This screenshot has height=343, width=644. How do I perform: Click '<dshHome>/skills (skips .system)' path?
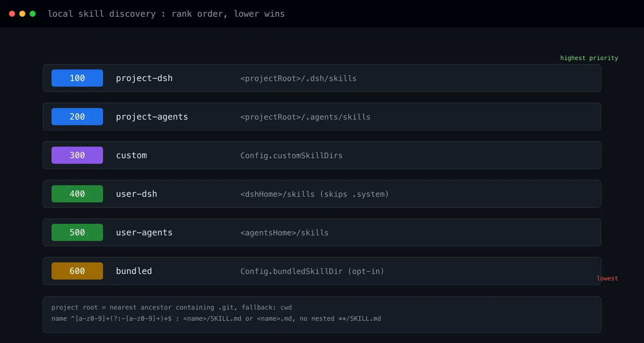coord(315,194)
